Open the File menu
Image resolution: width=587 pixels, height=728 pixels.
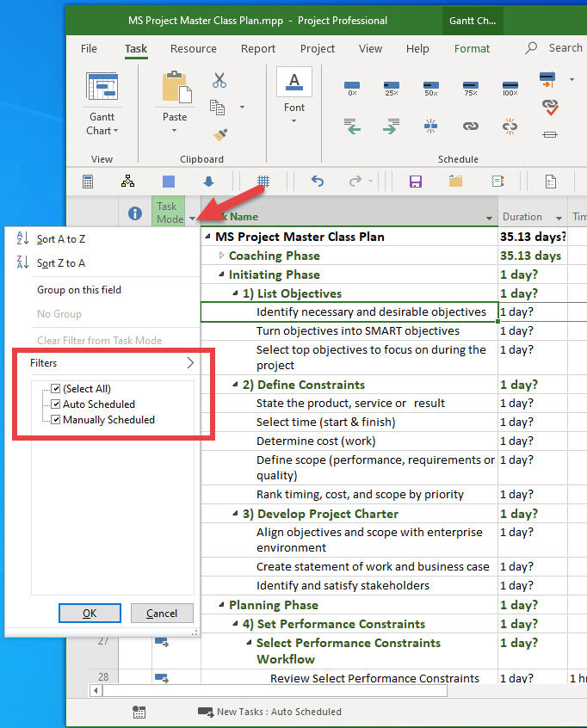point(89,49)
